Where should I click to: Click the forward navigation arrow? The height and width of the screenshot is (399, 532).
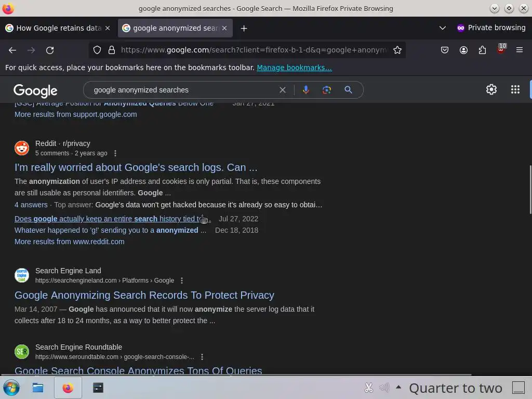pyautogui.click(x=31, y=50)
